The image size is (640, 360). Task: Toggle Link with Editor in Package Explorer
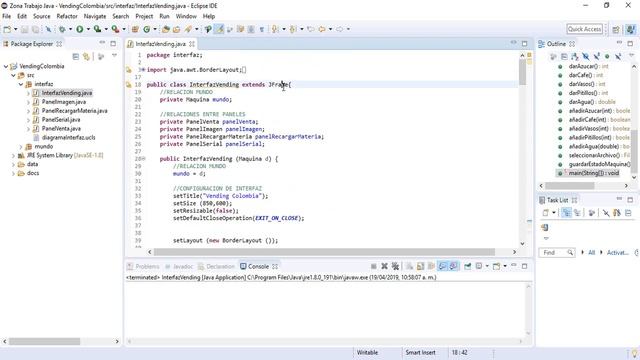[x=86, y=56]
